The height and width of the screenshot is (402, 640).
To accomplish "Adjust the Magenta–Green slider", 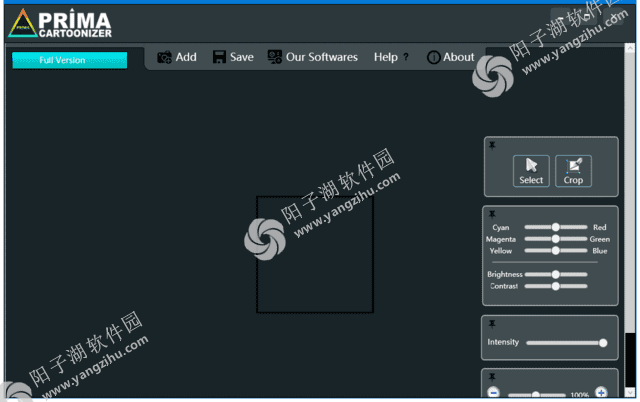I will 556,239.
